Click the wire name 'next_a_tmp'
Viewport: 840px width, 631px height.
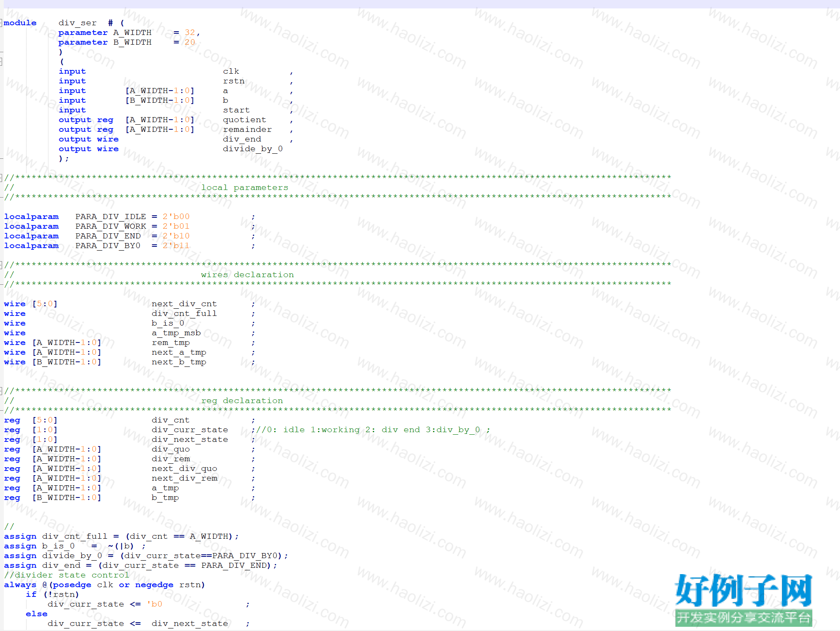tap(179, 352)
